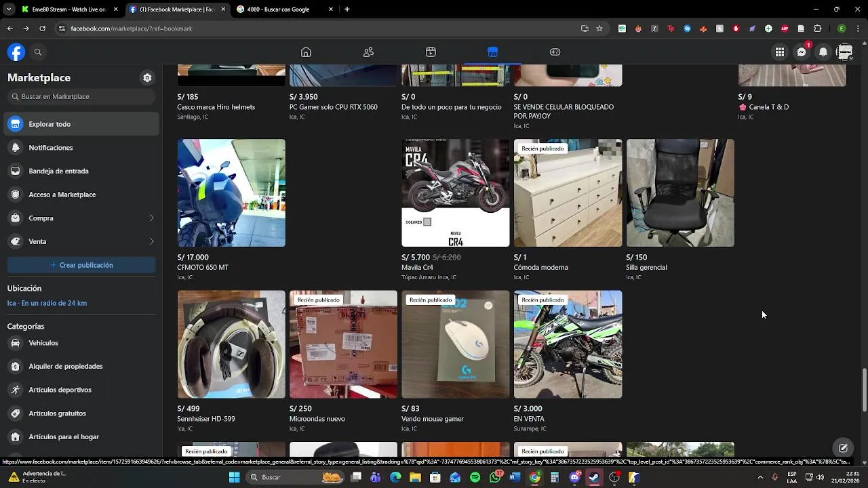Image resolution: width=868 pixels, height=488 pixels.
Task: Open Artículos para el hogar category
Action: (83, 437)
